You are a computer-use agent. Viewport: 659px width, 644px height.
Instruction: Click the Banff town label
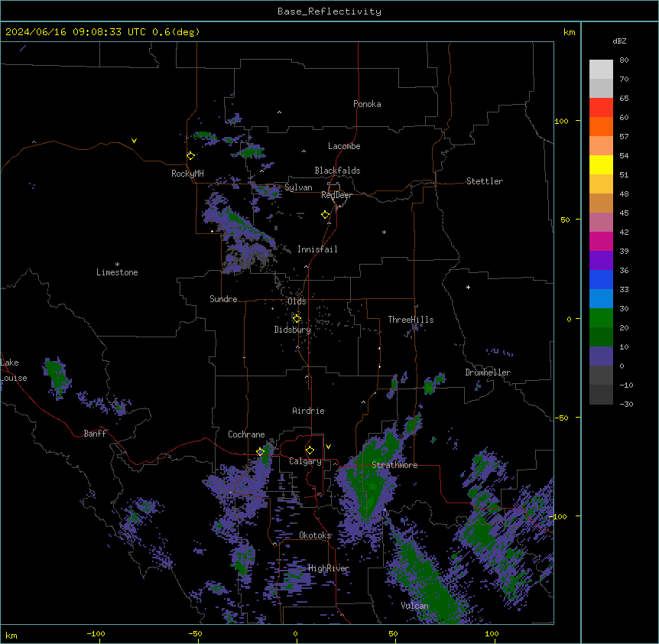pyautogui.click(x=95, y=434)
